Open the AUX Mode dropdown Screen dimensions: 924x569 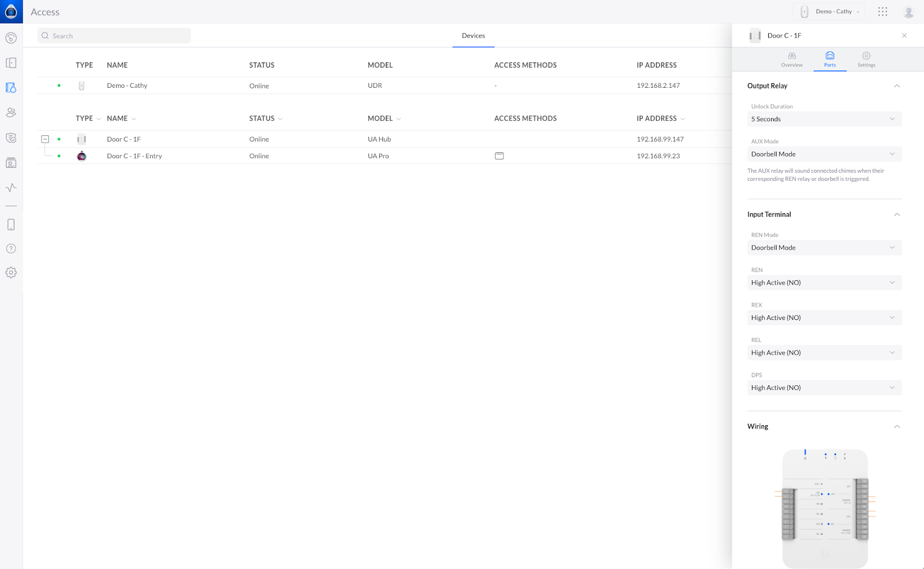coord(824,154)
